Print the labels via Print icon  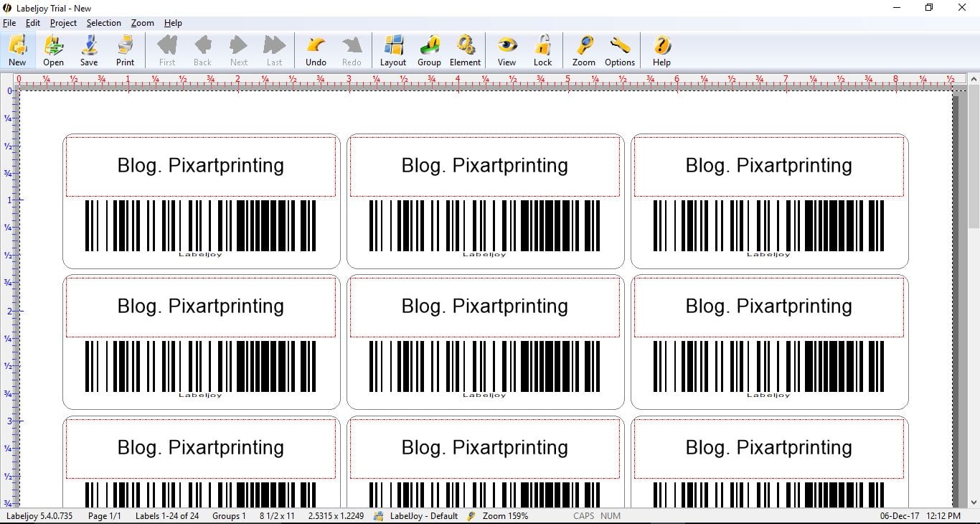tap(125, 50)
